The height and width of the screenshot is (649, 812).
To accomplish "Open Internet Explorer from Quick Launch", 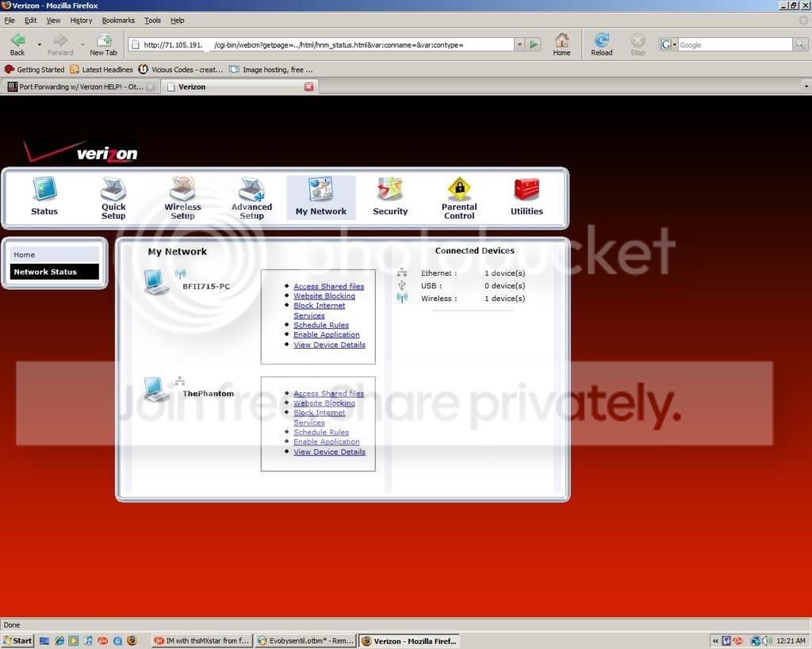I will click(x=59, y=641).
